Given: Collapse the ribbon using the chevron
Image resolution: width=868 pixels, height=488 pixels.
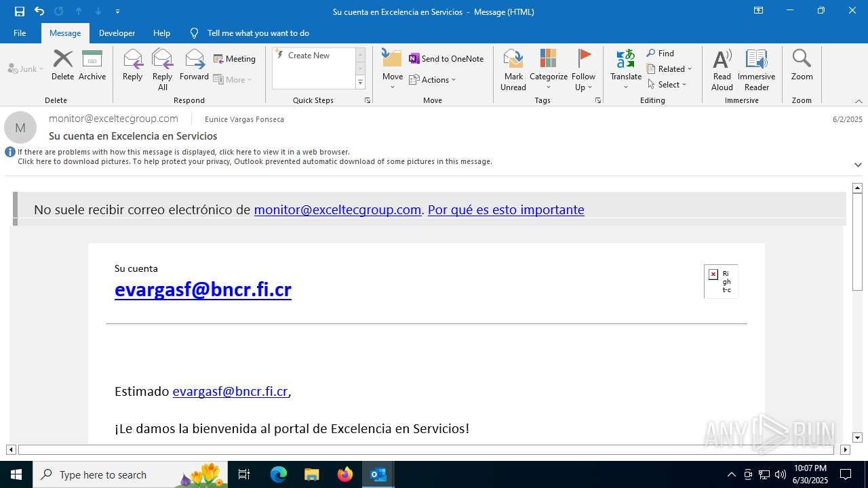Looking at the screenshot, I should tap(859, 101).
